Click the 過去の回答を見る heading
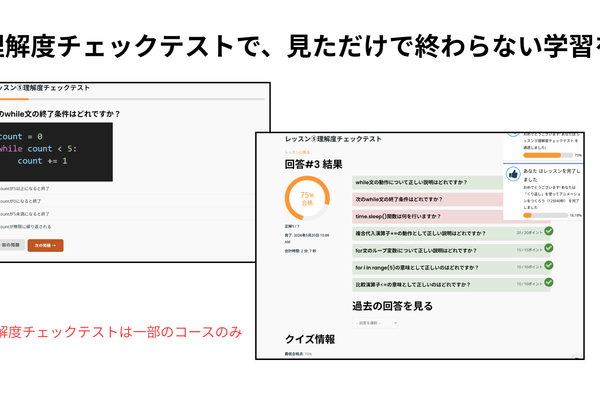The width and height of the screenshot is (600, 400). 393,306
